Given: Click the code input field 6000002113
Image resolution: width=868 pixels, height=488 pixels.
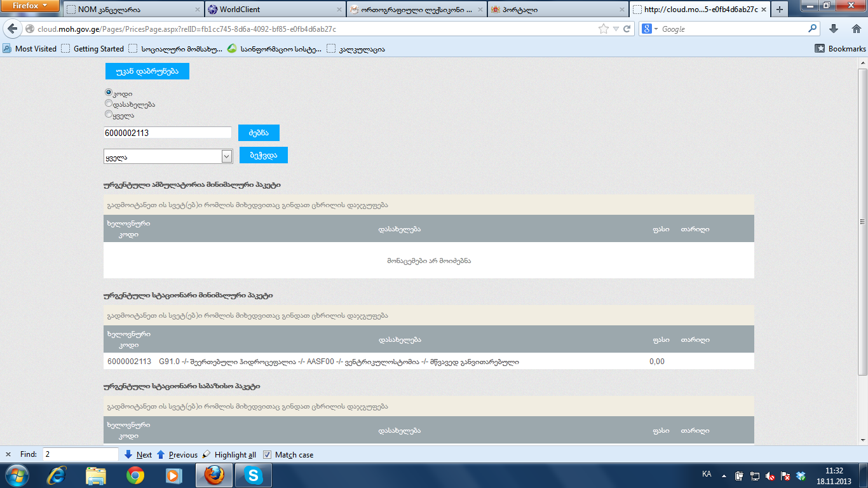Looking at the screenshot, I should click(168, 133).
